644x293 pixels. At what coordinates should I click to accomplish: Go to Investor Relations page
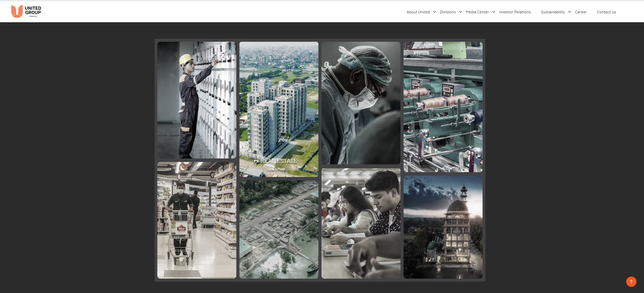[x=515, y=12]
